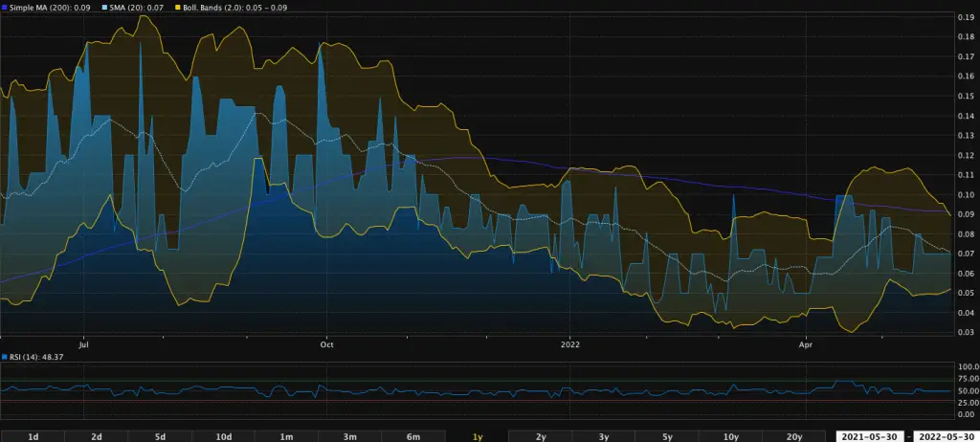Click the RSI (14): 48.37 label

pyautogui.click(x=36, y=357)
